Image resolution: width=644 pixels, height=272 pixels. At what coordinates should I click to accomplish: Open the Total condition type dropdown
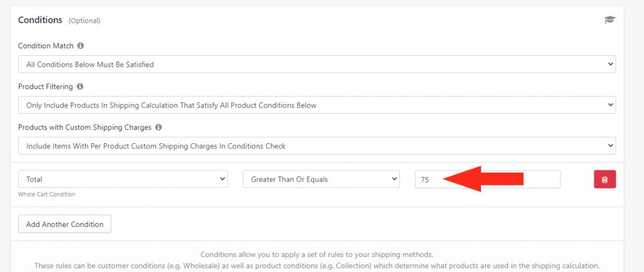pyautogui.click(x=123, y=179)
